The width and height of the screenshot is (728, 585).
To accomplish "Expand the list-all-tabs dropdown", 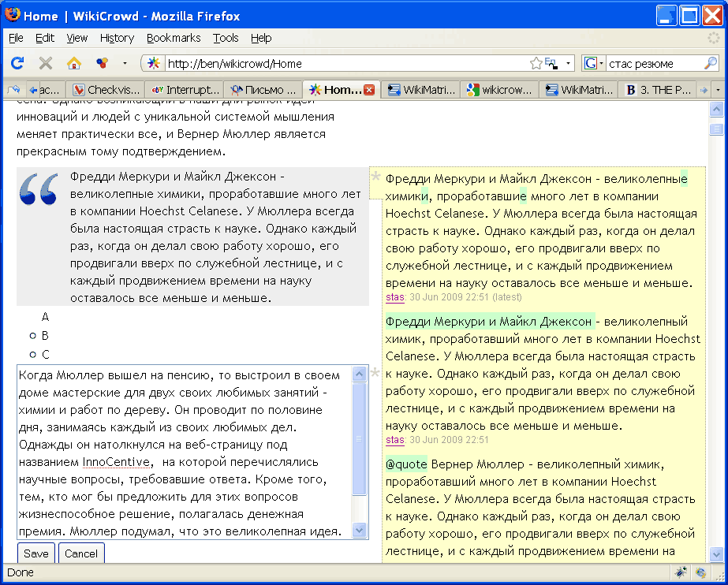I will click(x=717, y=90).
